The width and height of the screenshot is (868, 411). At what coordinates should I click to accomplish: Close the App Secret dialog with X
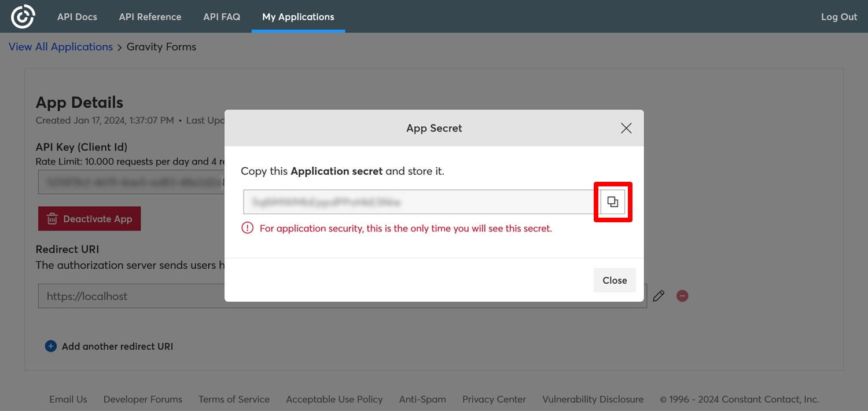626,128
